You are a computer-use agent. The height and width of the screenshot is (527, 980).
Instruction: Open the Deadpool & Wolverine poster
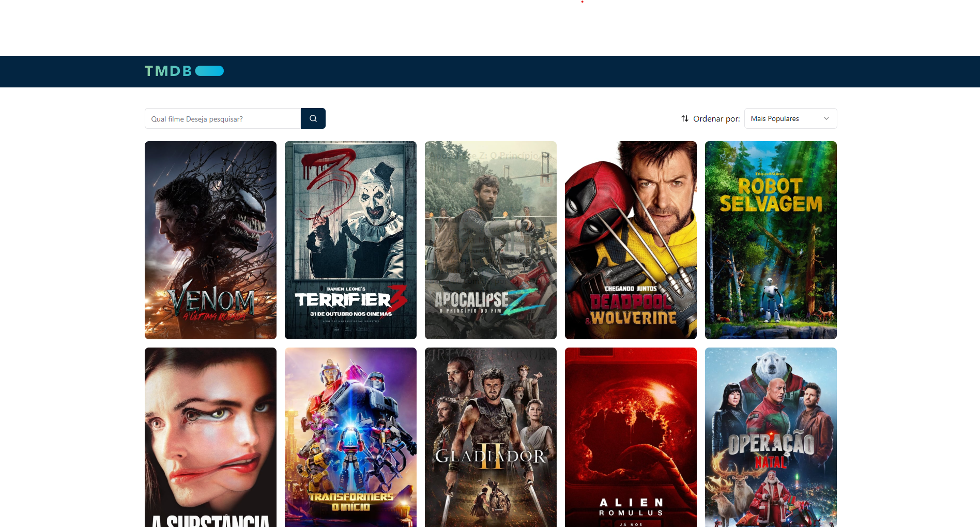[631, 240]
